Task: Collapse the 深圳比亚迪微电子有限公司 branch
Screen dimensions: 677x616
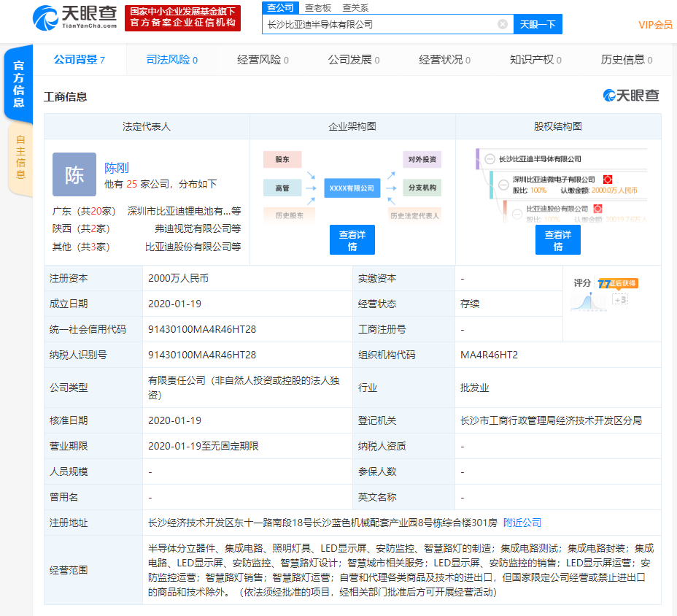Action: coord(504,185)
